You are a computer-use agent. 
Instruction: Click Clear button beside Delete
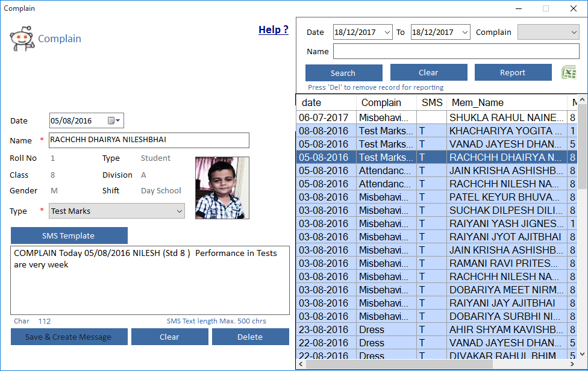tap(169, 337)
